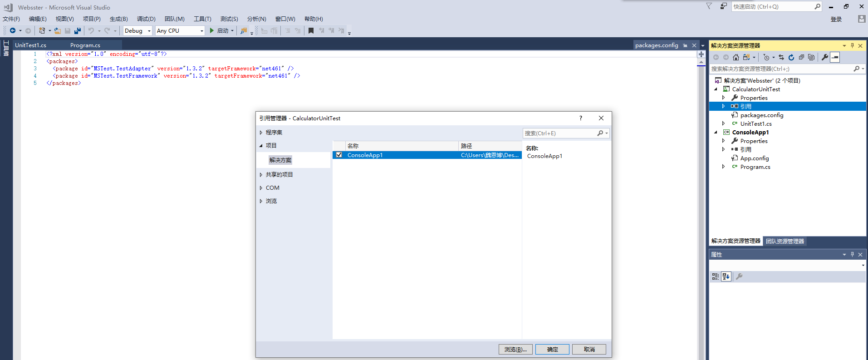The width and height of the screenshot is (868, 360).
Task: Pin the packages.config tab
Action: coord(685,45)
